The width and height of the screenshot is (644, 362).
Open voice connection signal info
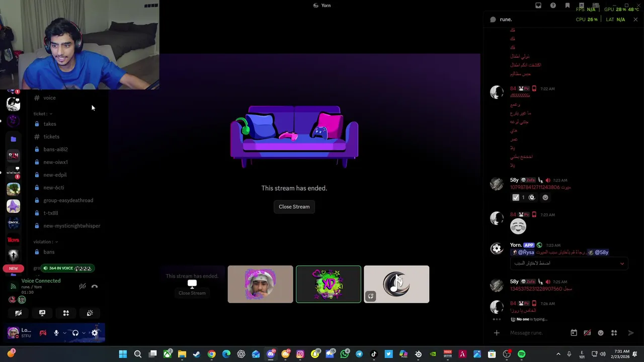point(14,287)
